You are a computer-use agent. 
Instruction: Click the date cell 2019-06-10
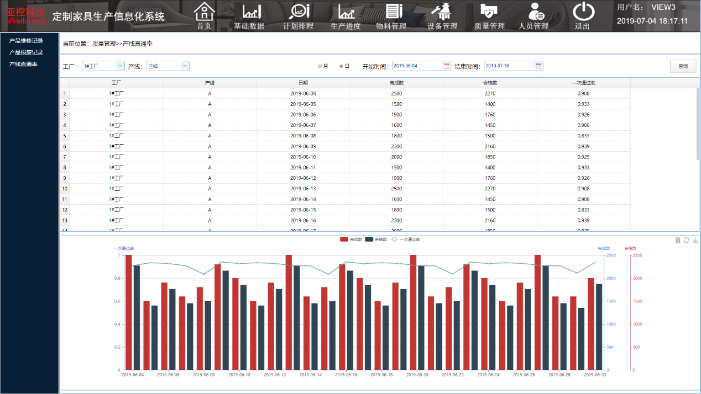(303, 157)
